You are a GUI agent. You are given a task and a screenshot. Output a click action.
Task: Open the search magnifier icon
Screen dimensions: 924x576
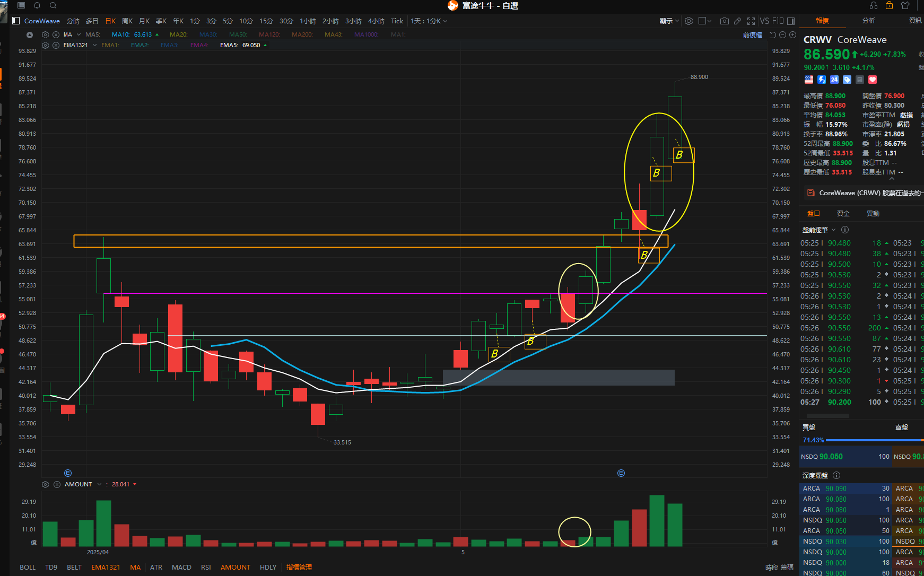click(53, 5)
